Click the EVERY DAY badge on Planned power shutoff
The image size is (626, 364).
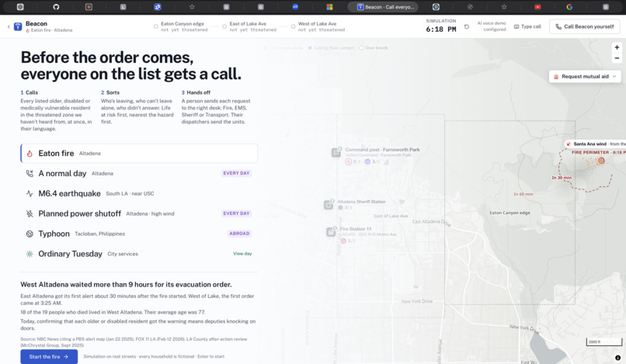pos(236,213)
